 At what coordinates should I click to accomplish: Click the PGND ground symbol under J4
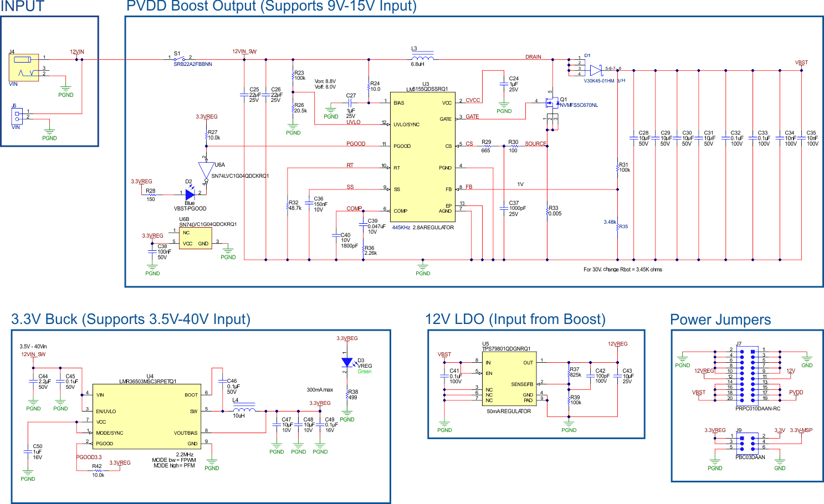click(66, 90)
